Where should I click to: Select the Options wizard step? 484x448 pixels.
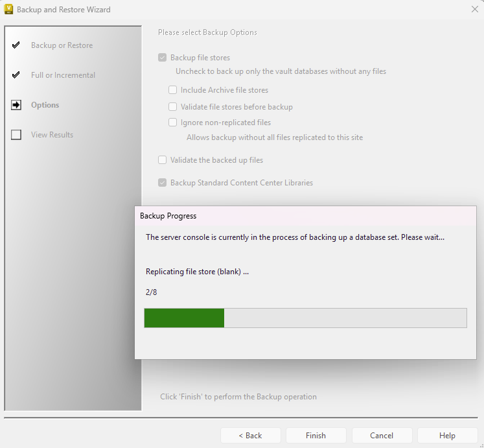coord(45,105)
